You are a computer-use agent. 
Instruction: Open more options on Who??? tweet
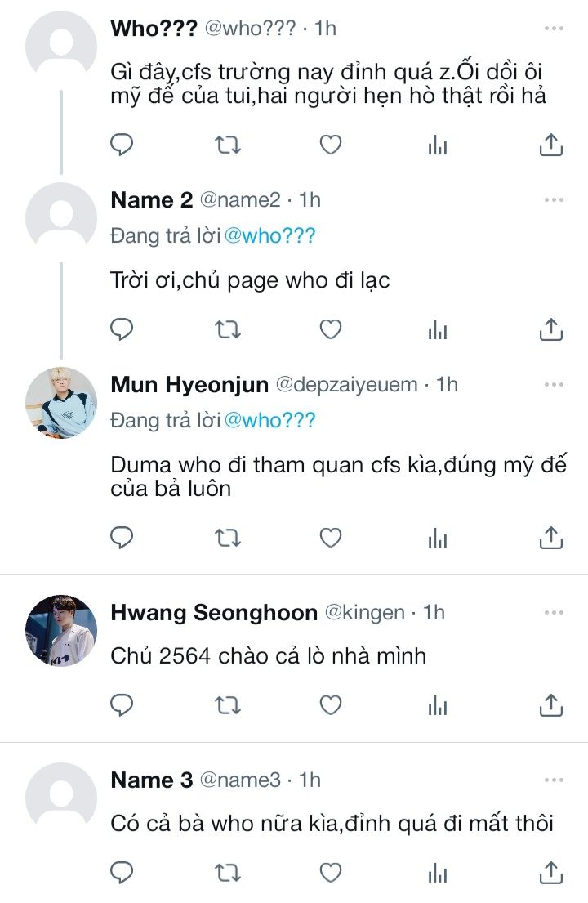coord(554,29)
